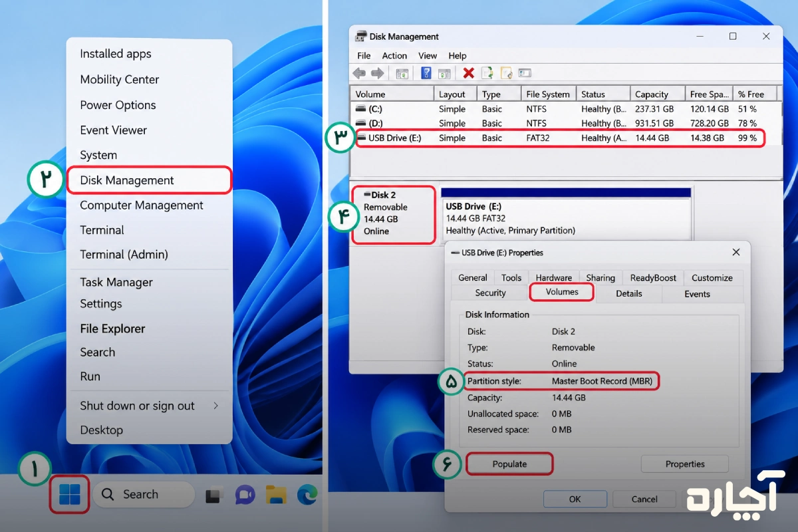Click the red X Delete toolbar icon

point(469,73)
